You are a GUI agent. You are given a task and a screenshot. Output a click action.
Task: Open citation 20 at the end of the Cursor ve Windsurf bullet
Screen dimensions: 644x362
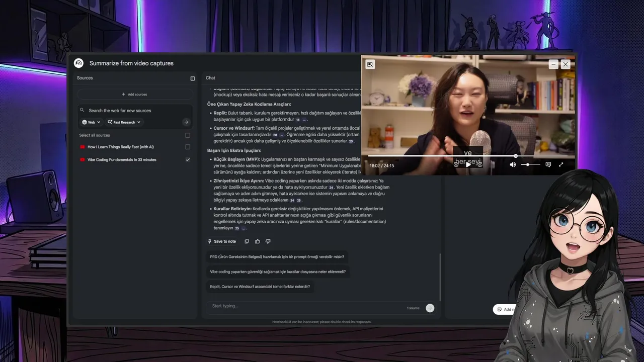click(350, 141)
